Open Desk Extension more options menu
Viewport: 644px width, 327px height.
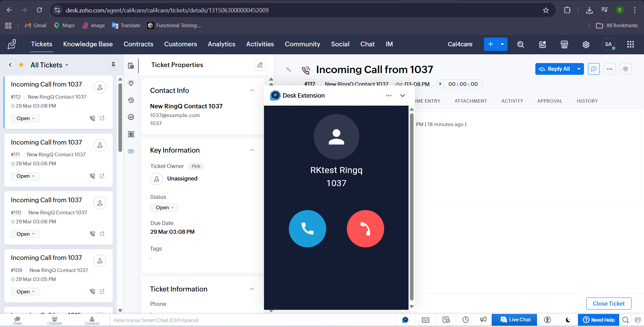[x=389, y=96]
